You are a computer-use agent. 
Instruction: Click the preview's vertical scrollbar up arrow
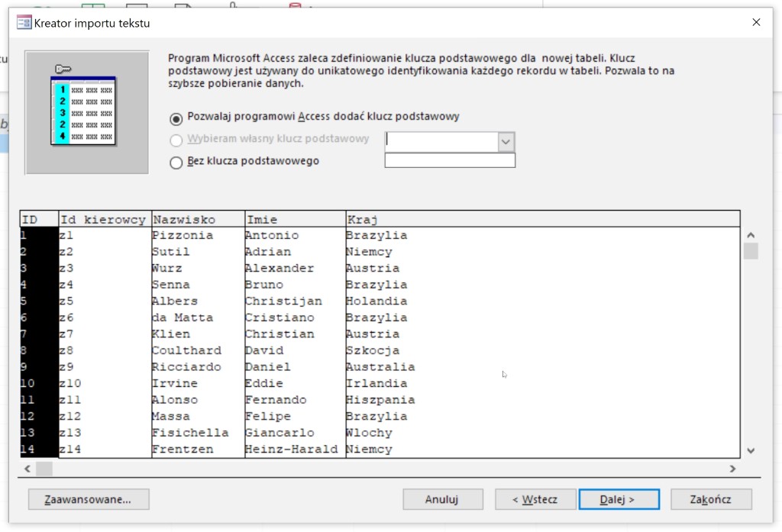[x=750, y=236]
